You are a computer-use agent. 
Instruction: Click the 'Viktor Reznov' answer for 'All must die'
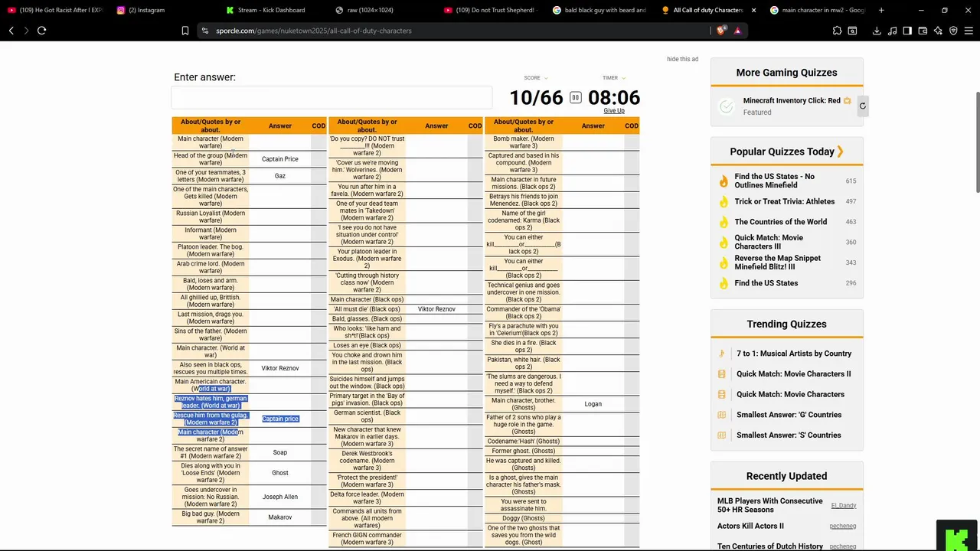(436, 309)
